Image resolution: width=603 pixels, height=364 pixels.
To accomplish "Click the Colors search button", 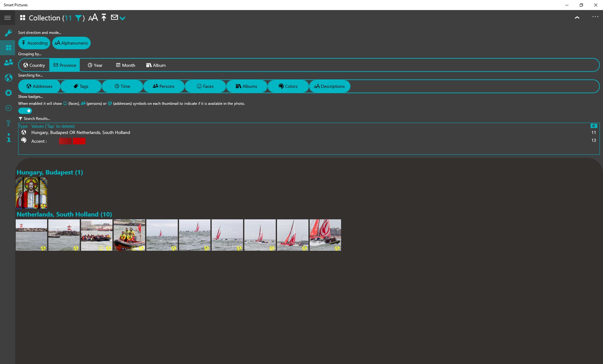I will (288, 86).
